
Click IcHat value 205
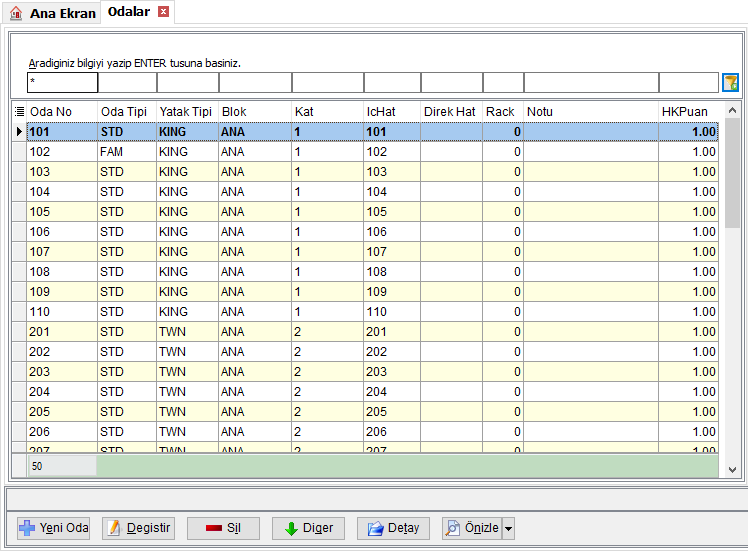(x=392, y=412)
